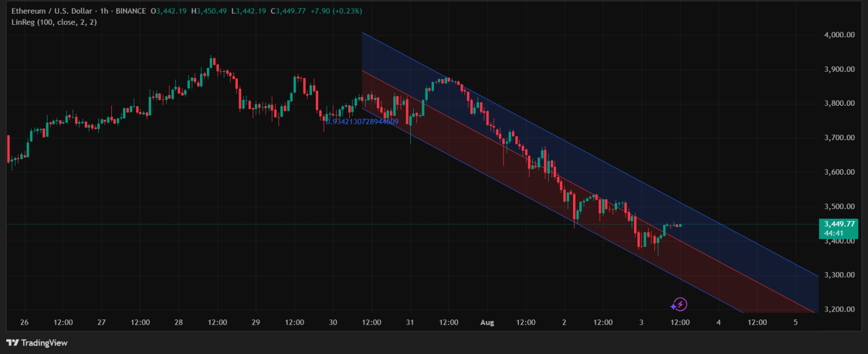Click the 3,500.00 price axis label
Image resolution: width=868 pixels, height=354 pixels.
839,206
